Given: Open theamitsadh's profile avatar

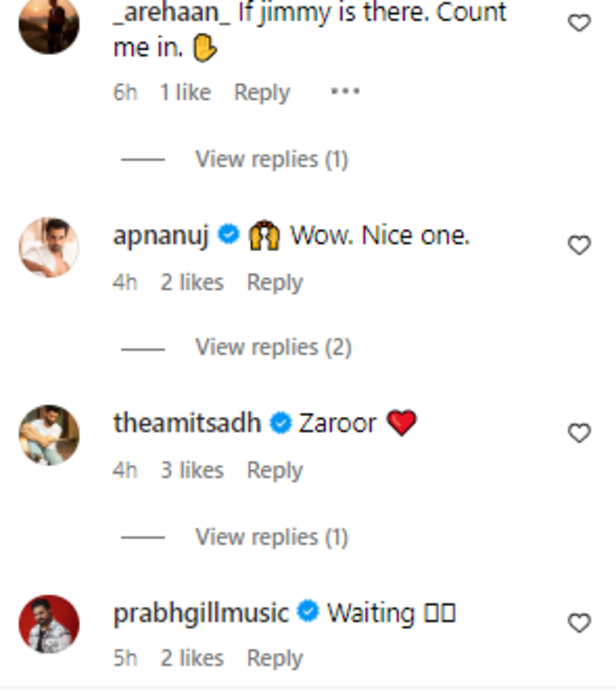Looking at the screenshot, I should click(49, 434).
